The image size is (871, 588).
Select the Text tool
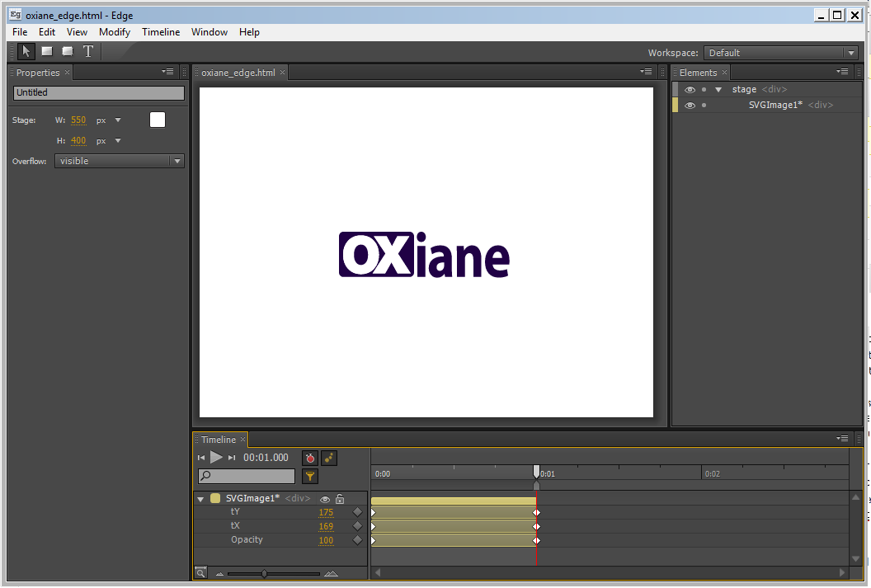[x=87, y=52]
